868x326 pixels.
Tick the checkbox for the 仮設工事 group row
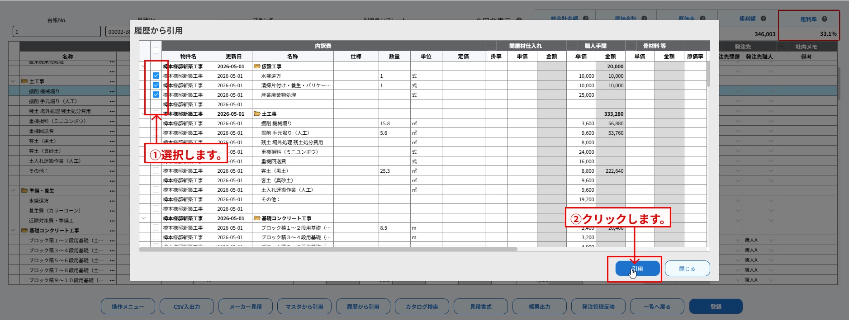156,66
